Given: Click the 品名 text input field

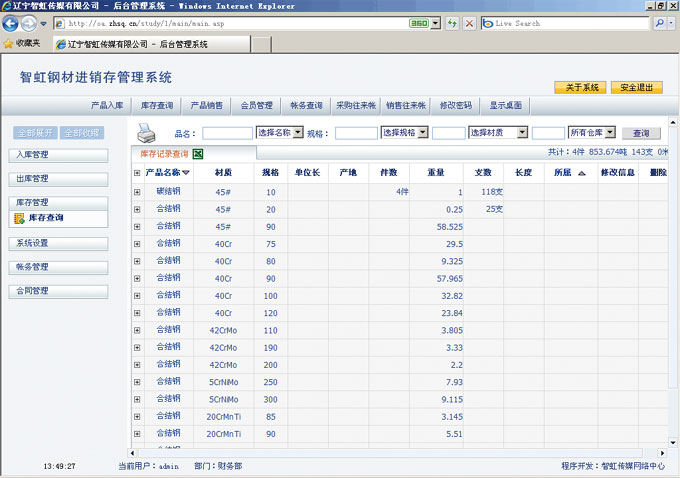Looking at the screenshot, I should pos(227,133).
